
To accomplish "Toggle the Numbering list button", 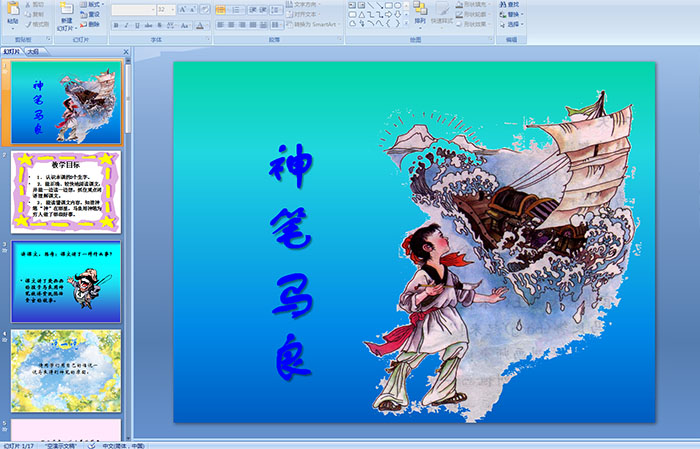I will click(237, 10).
